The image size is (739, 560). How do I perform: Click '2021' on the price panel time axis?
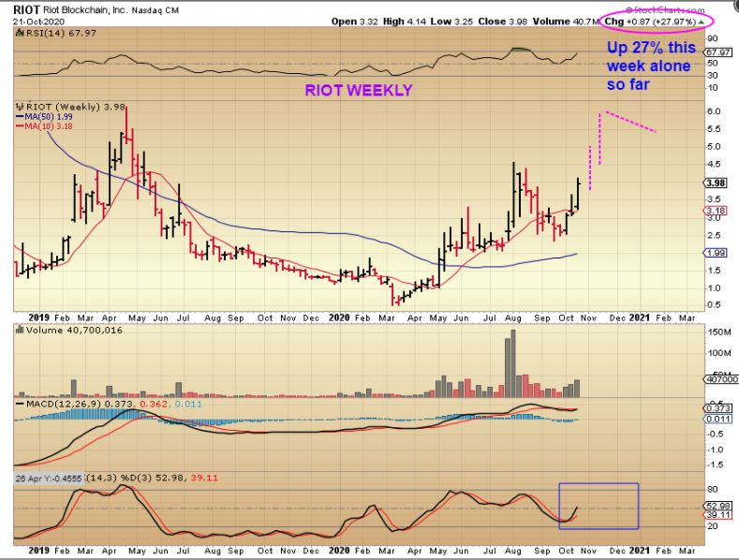pos(640,317)
